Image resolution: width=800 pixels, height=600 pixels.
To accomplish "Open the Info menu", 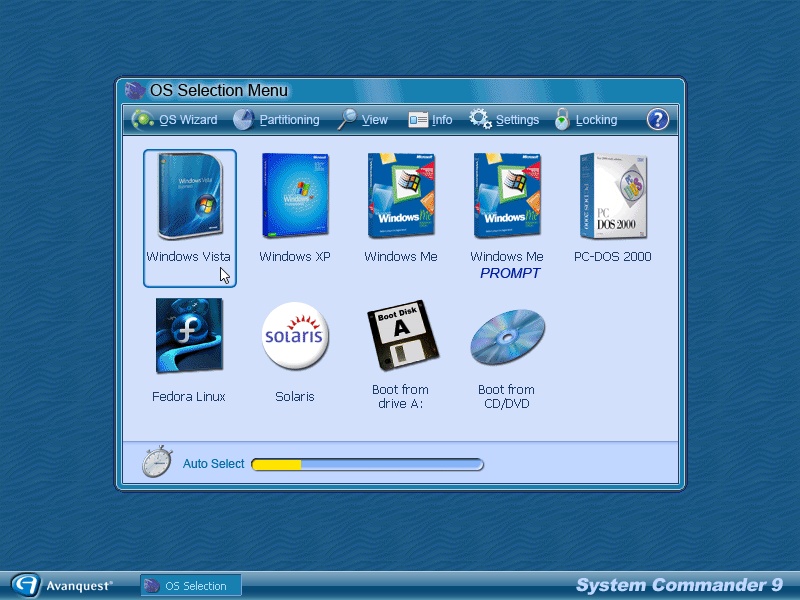I will tap(442, 120).
